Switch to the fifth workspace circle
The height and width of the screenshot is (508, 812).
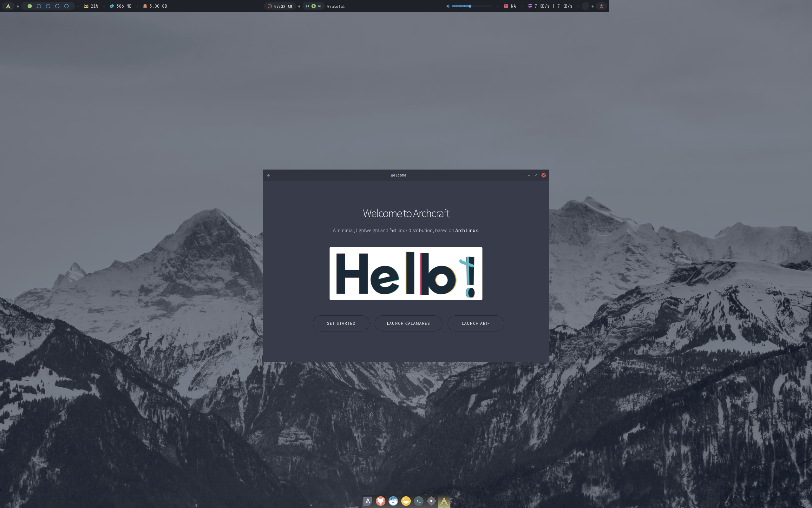[66, 6]
